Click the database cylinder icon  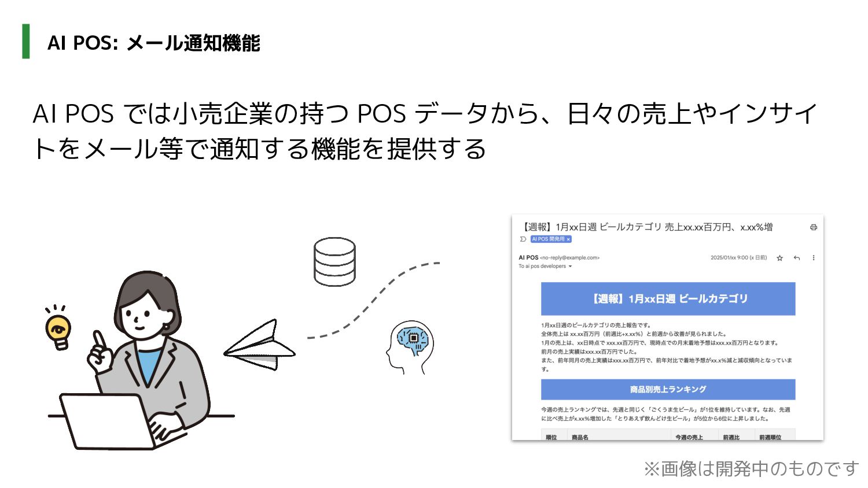point(334,261)
